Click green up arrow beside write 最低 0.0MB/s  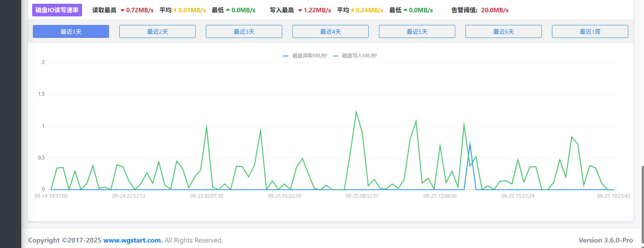405,10
